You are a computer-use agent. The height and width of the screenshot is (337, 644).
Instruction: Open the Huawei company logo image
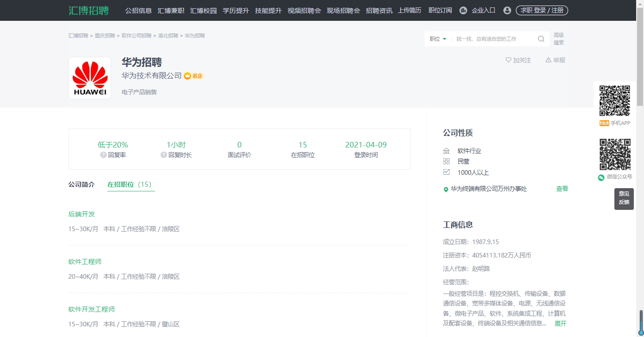pos(90,78)
